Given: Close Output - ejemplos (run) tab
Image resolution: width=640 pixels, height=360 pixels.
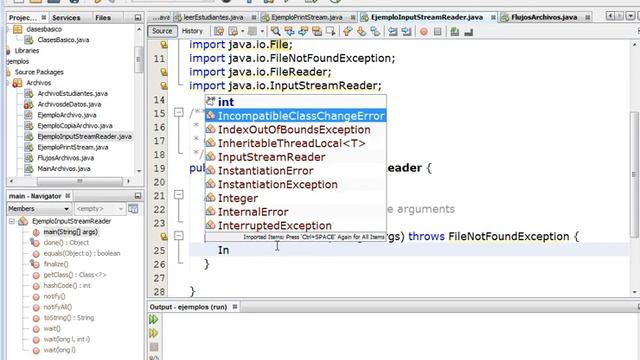Looking at the screenshot, I should pyautogui.click(x=235, y=307).
